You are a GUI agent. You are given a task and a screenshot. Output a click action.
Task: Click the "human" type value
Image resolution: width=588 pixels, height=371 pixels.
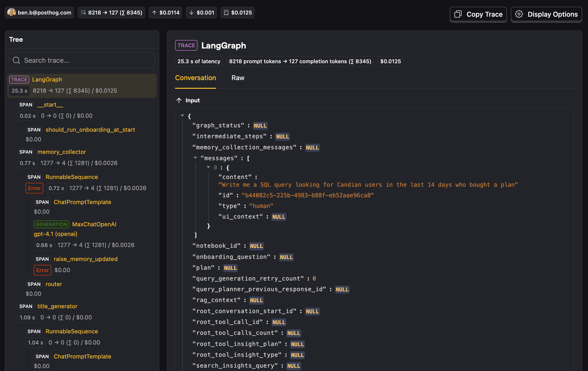pos(261,206)
